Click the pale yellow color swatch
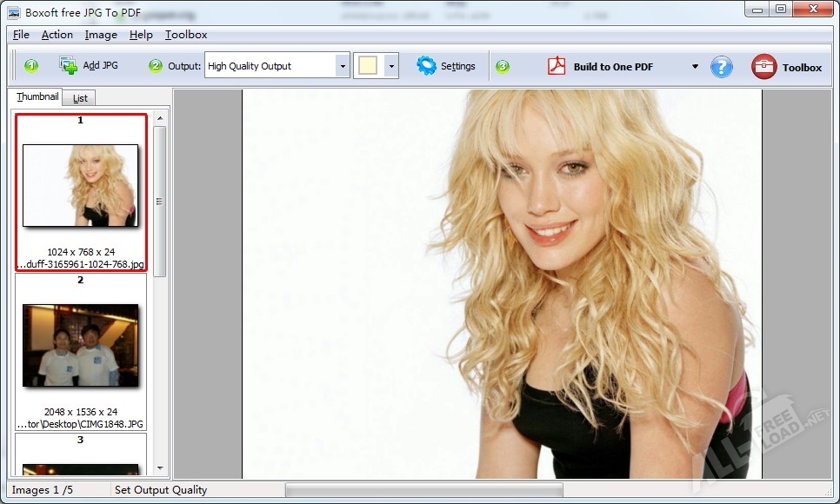840x504 pixels. coord(368,66)
